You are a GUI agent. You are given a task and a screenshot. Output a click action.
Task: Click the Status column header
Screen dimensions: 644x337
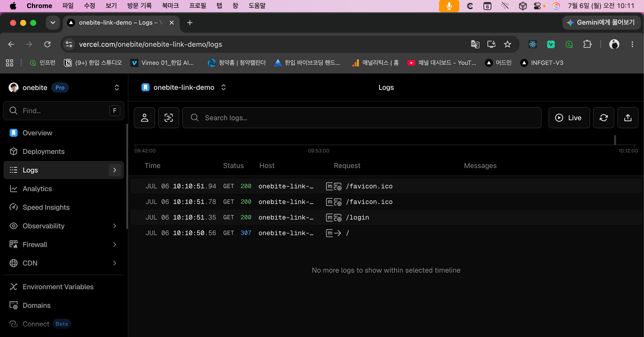233,165
